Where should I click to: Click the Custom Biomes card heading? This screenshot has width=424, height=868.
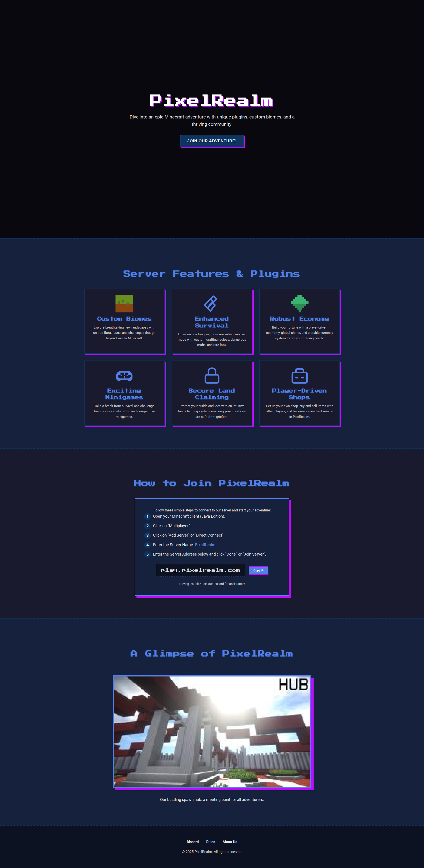tap(124, 319)
